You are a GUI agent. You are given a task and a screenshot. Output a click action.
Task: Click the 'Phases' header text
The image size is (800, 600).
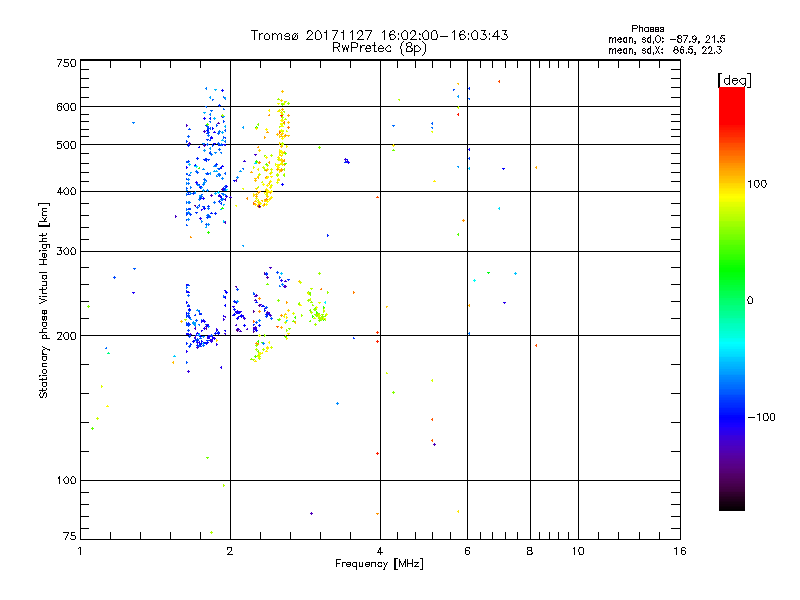pos(647,29)
